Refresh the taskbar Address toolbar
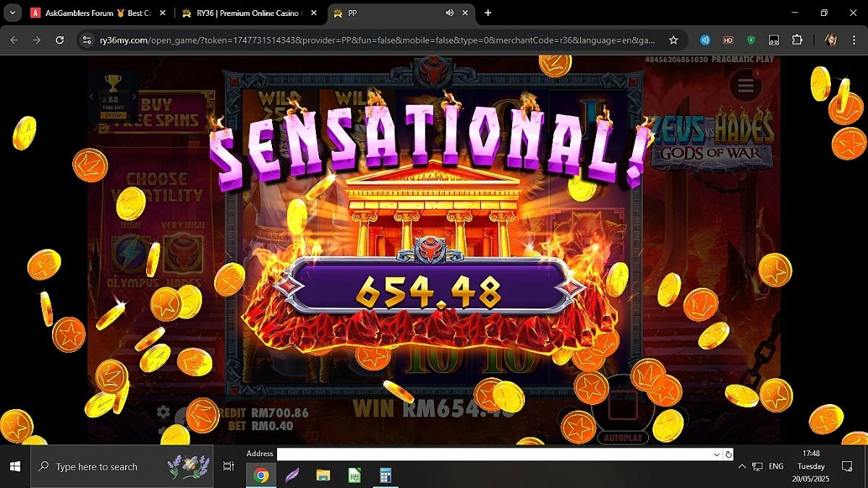Screen dimensions: 868x488 pos(728,454)
